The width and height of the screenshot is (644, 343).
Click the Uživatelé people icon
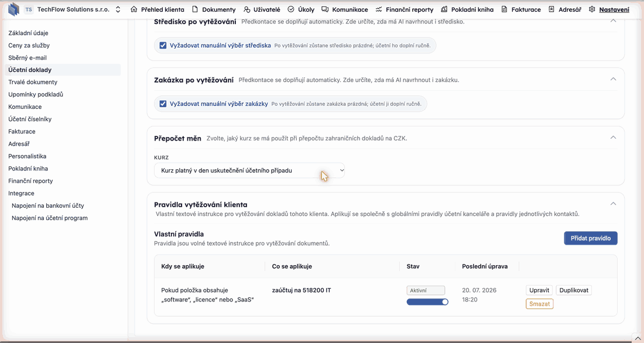(246, 9)
